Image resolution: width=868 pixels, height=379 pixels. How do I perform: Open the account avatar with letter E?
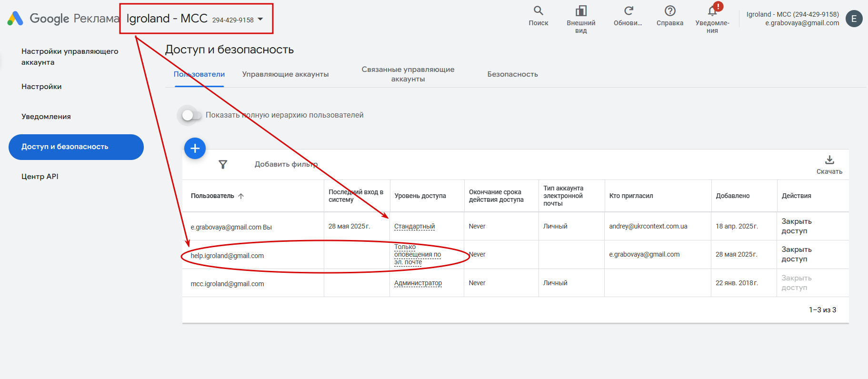point(854,19)
